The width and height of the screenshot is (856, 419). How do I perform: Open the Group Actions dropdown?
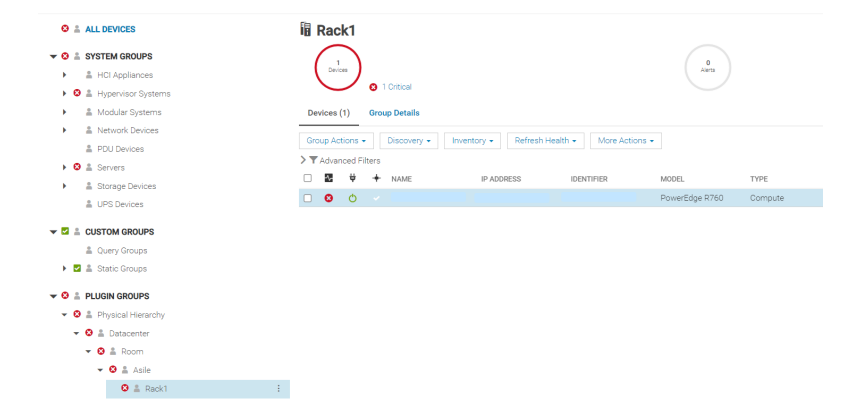point(336,140)
